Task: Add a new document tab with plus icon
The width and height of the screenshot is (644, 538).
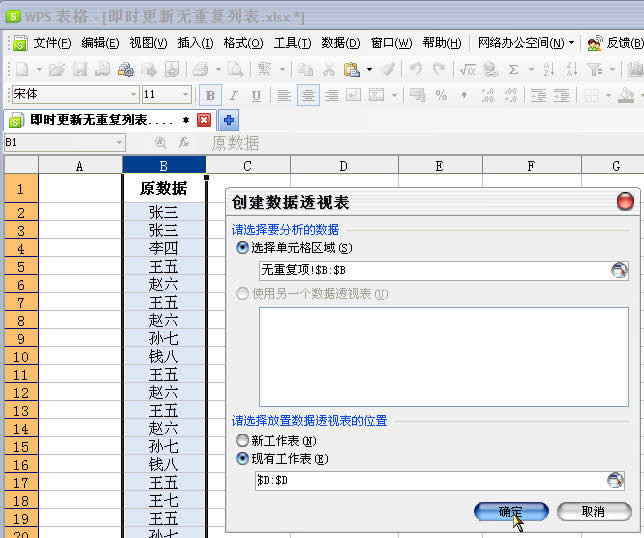Action: [x=229, y=120]
